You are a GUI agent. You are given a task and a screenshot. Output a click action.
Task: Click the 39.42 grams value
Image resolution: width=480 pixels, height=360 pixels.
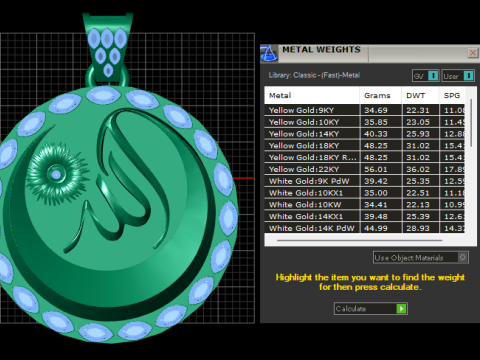(376, 181)
